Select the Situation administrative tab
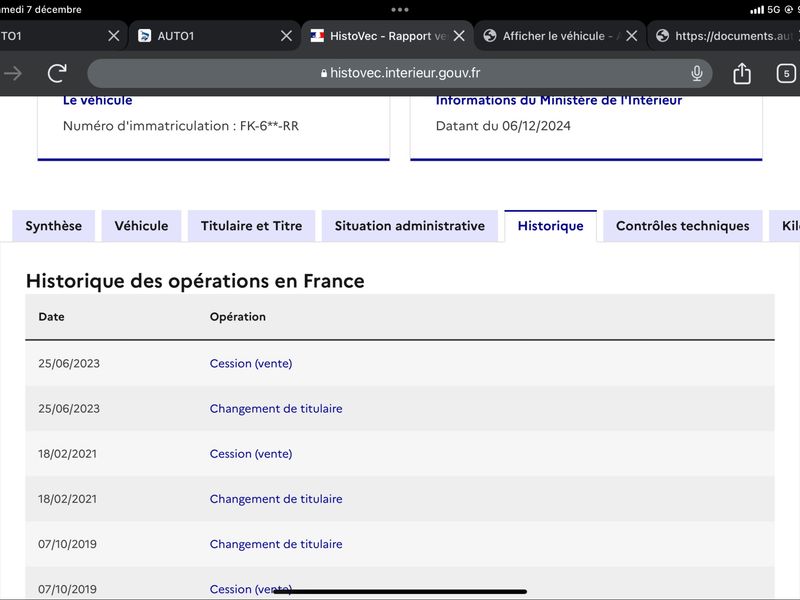The width and height of the screenshot is (800, 600). [x=410, y=226]
